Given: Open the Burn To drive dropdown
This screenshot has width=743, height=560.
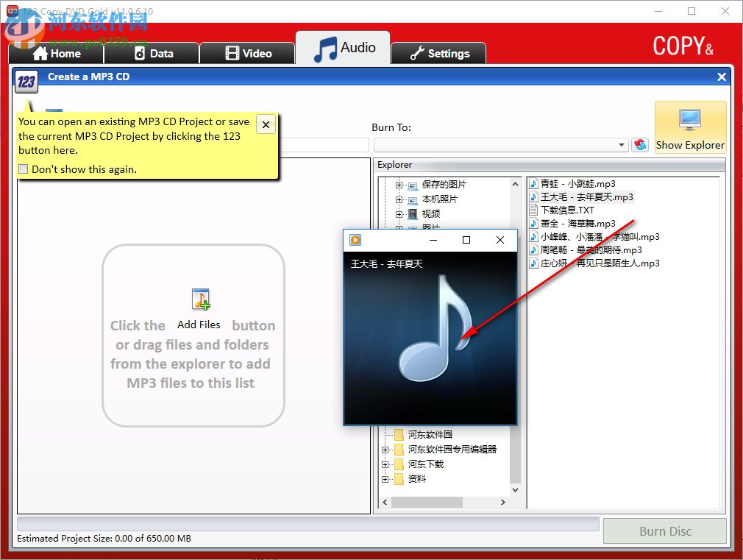Looking at the screenshot, I should click(x=621, y=145).
